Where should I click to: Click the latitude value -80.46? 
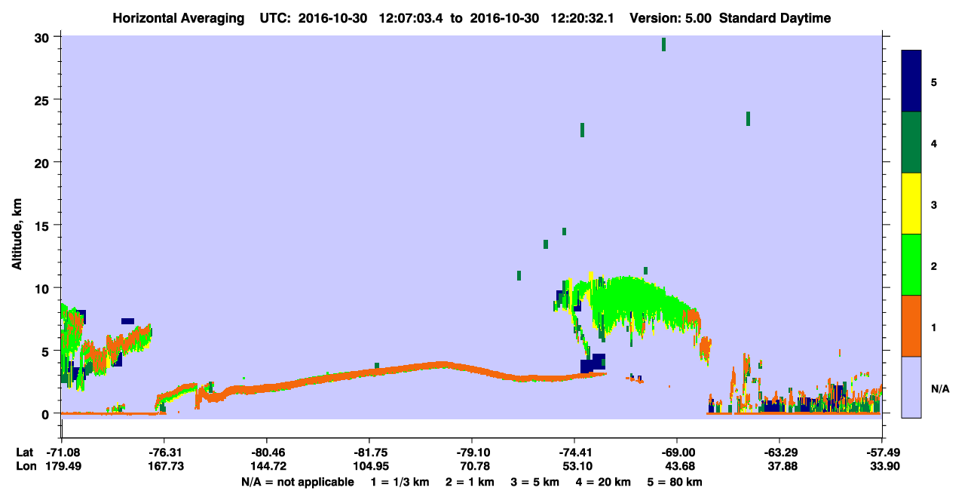(267, 452)
